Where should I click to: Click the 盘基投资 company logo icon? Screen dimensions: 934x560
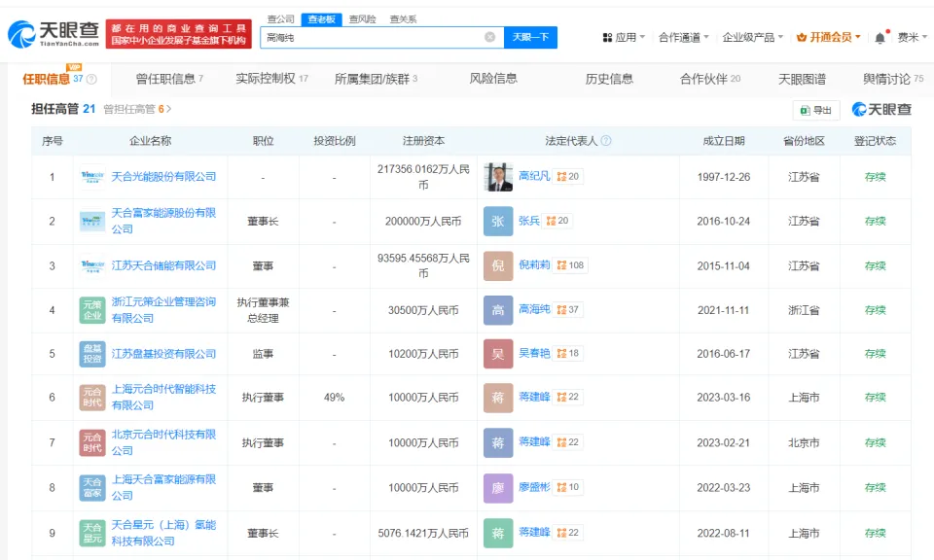pyautogui.click(x=92, y=354)
